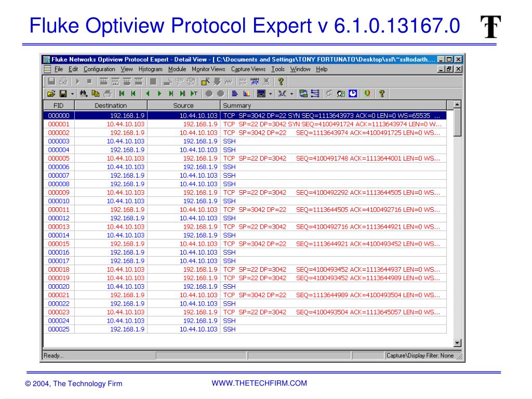Select SSH frame row 000003
The image size is (532, 399).
[245, 141]
